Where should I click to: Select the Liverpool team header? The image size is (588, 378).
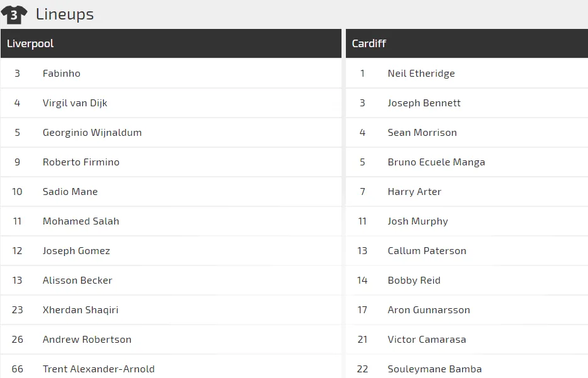point(30,43)
